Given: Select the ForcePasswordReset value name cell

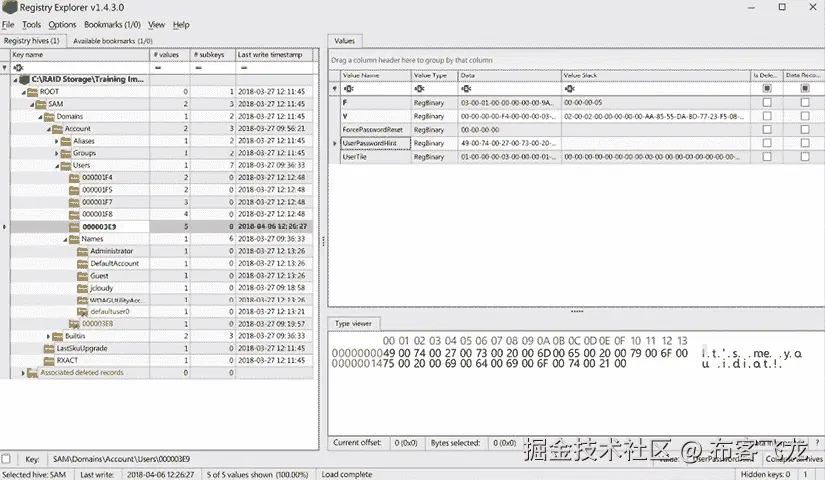Looking at the screenshot, I should [376, 129].
